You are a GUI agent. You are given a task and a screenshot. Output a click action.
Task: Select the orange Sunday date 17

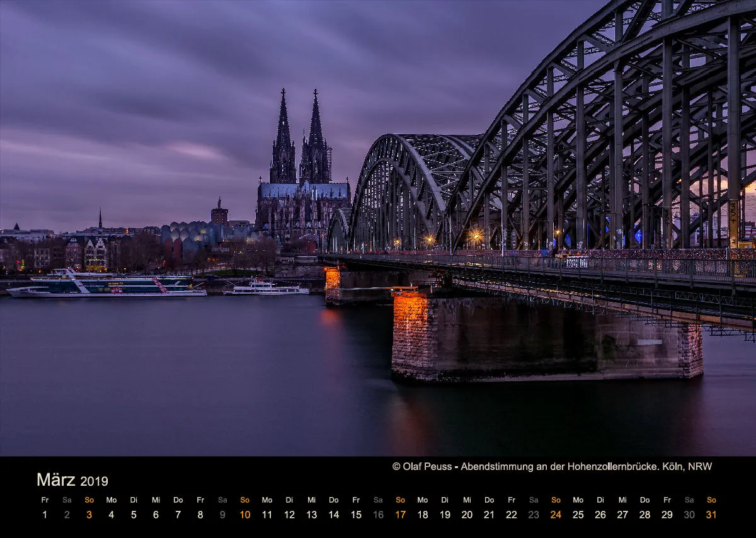click(x=400, y=515)
